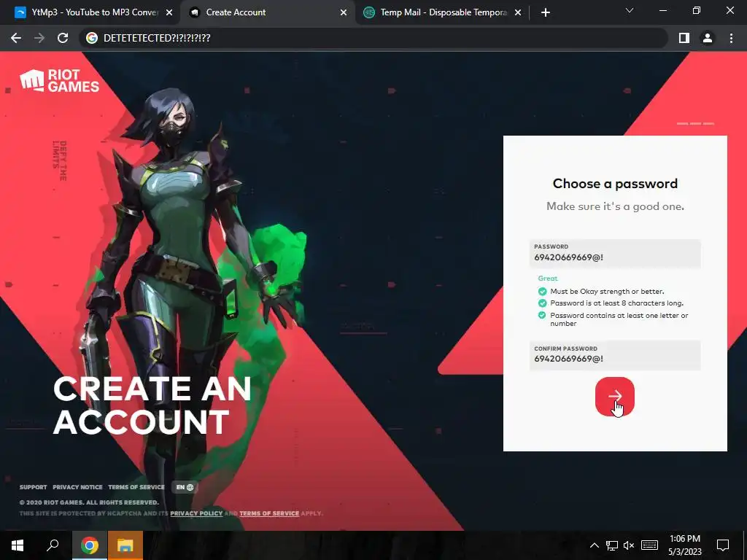The image size is (747, 560).
Task: Click 'Must be Okay strength or better.' text
Action: [607, 291]
